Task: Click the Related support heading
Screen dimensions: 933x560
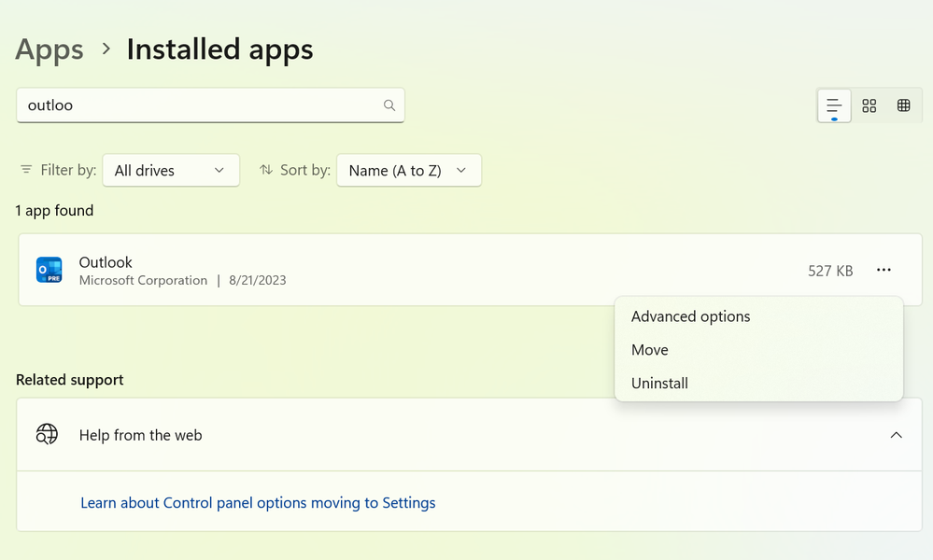Action: pyautogui.click(x=70, y=380)
